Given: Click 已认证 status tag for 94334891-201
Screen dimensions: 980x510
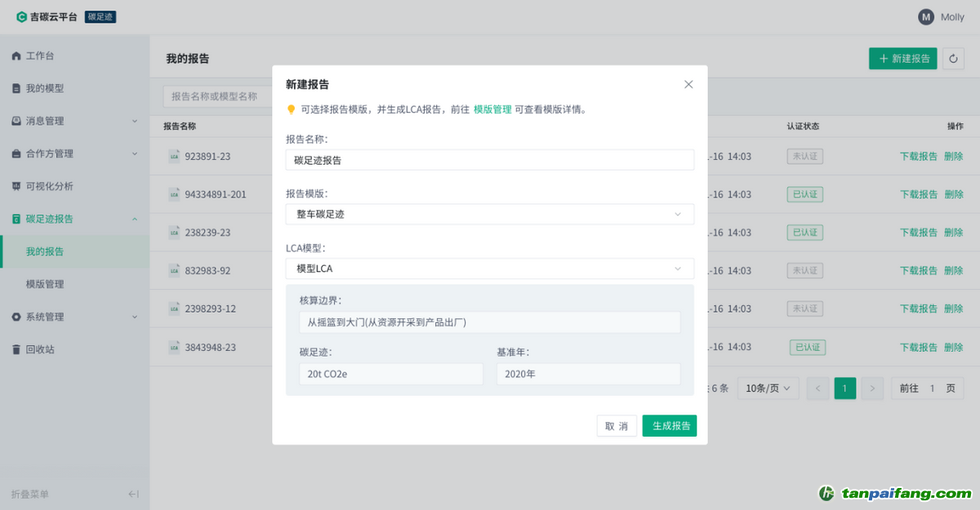Looking at the screenshot, I should point(804,194).
